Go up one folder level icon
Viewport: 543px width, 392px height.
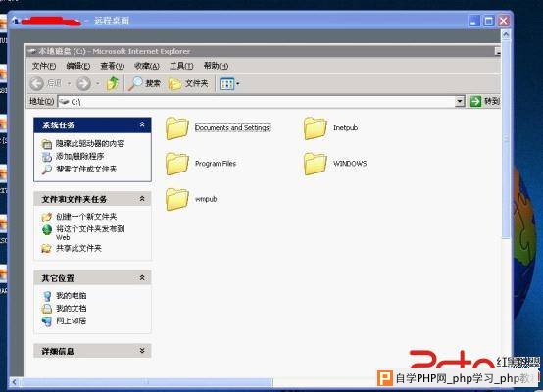113,83
